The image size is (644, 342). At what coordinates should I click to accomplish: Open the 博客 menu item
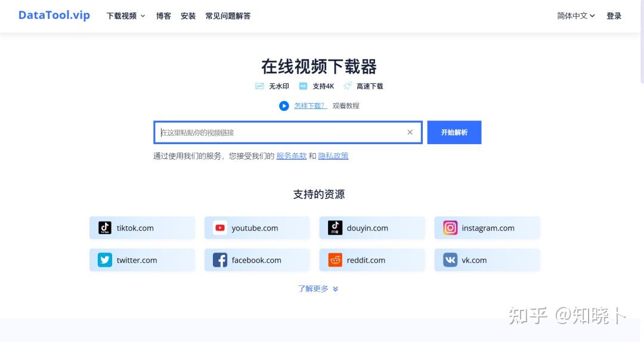tap(163, 16)
